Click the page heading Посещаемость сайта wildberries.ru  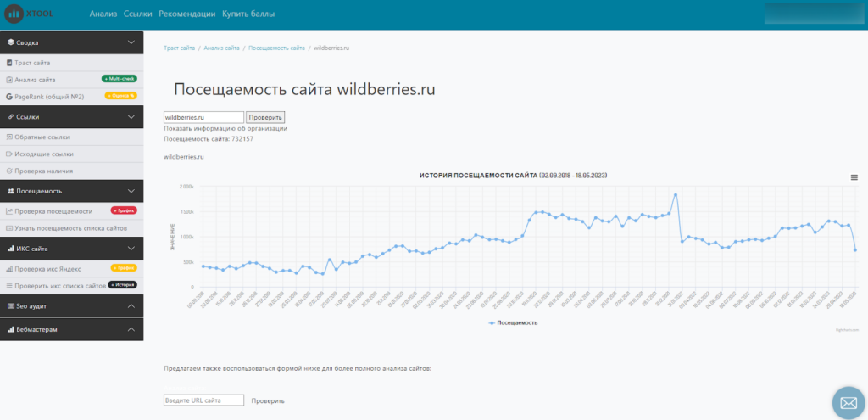tap(304, 90)
